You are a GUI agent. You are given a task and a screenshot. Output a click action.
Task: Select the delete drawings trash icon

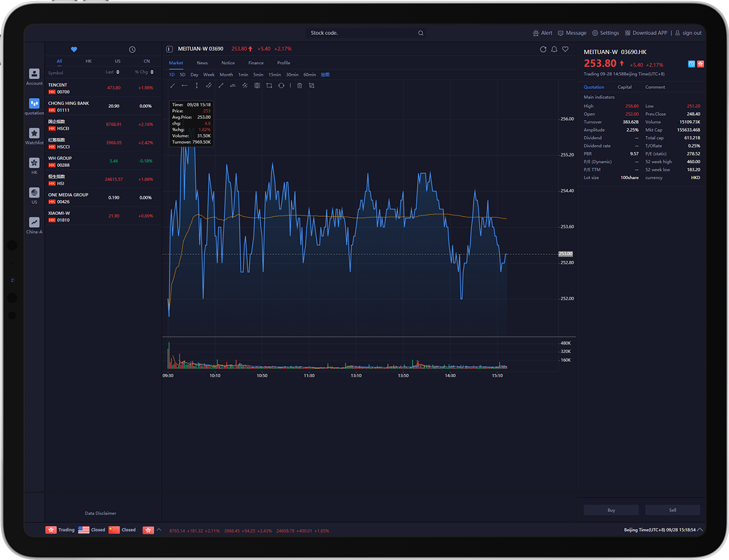coord(299,86)
